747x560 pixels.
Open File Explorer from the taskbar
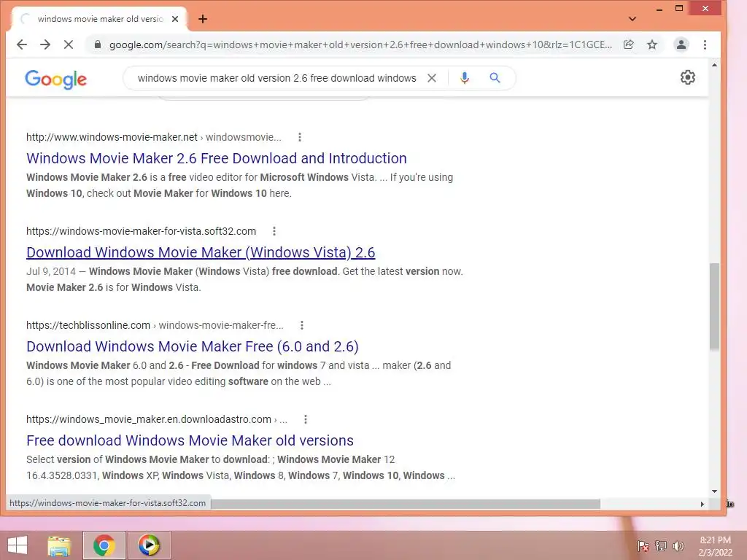(x=59, y=545)
